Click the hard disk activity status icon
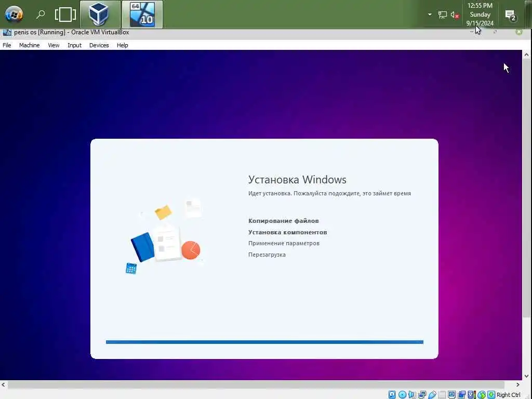The height and width of the screenshot is (399, 532). click(392, 395)
